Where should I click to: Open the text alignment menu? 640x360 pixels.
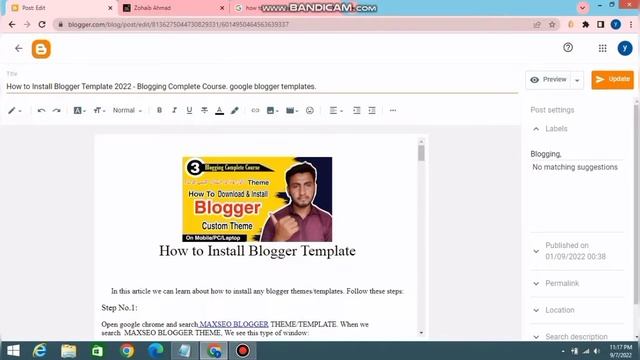click(x=336, y=111)
